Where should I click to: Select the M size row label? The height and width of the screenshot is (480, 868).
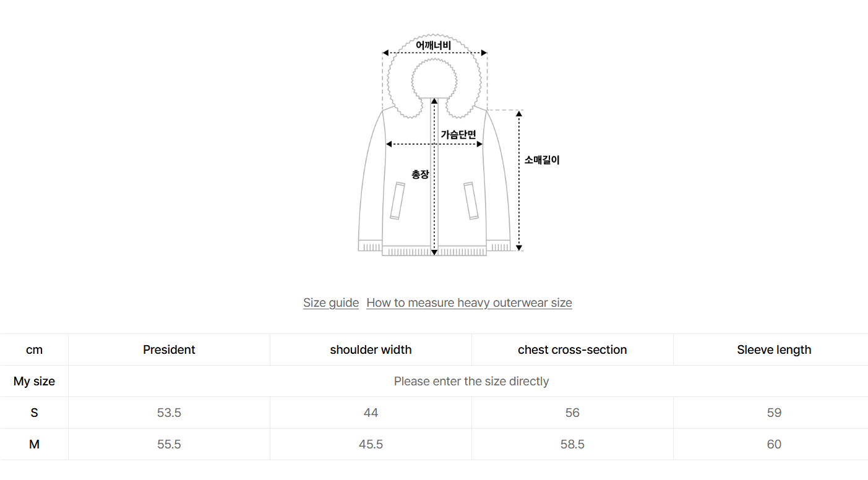click(34, 444)
